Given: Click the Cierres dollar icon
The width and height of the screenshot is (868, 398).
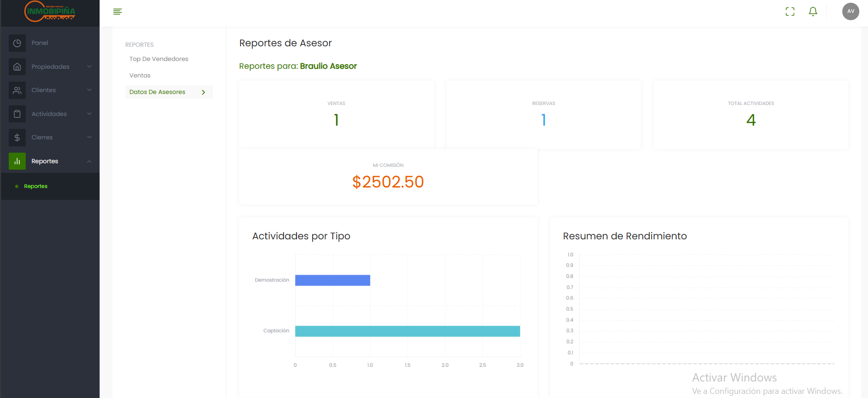Looking at the screenshot, I should (x=17, y=138).
